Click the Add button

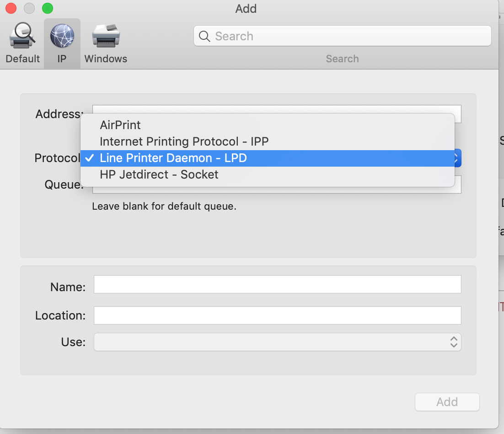click(x=447, y=402)
